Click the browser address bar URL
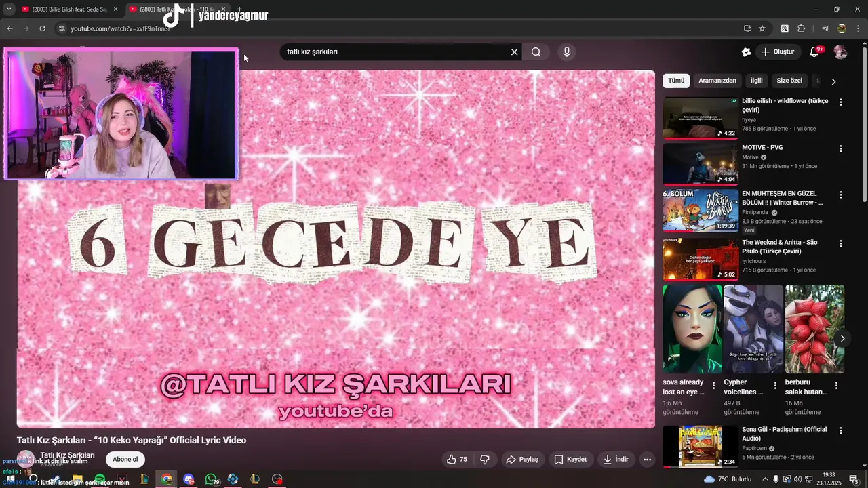Viewport: 868px width, 488px height. click(x=121, y=28)
